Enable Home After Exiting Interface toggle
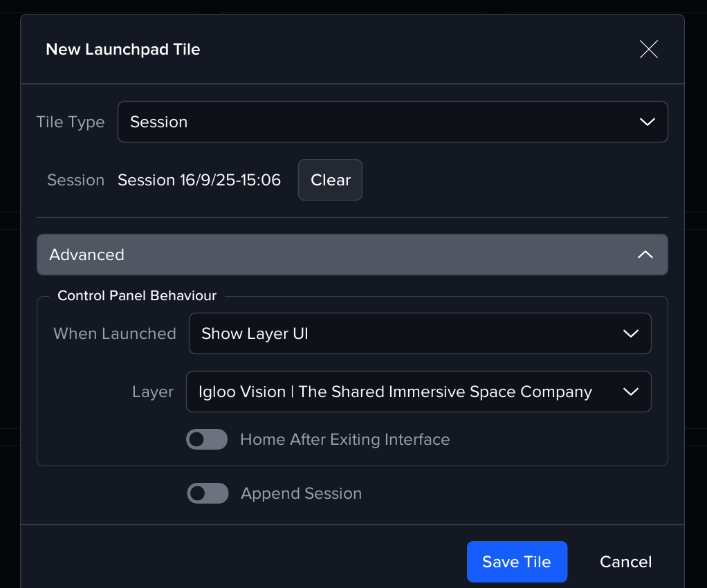707x588 pixels. [x=207, y=439]
